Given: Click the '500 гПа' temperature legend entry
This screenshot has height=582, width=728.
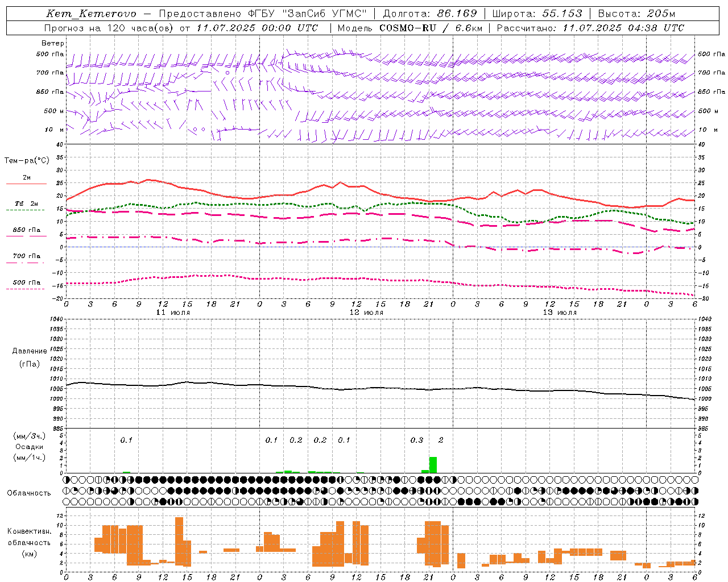Looking at the screenshot, I should tap(27, 282).
